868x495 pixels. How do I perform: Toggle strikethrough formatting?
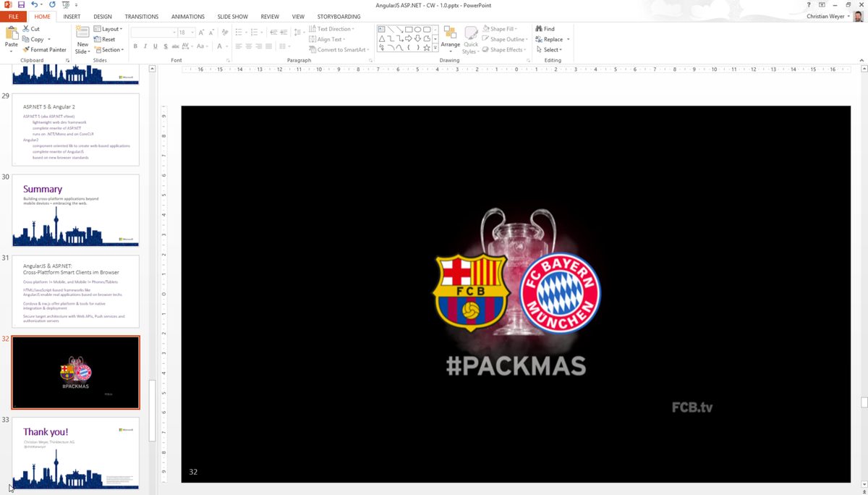click(175, 46)
